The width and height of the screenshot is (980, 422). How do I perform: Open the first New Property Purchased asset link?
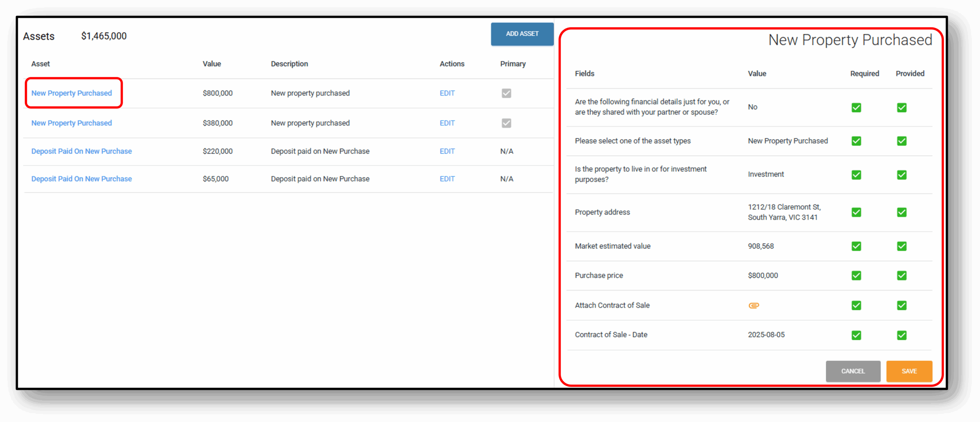point(72,93)
